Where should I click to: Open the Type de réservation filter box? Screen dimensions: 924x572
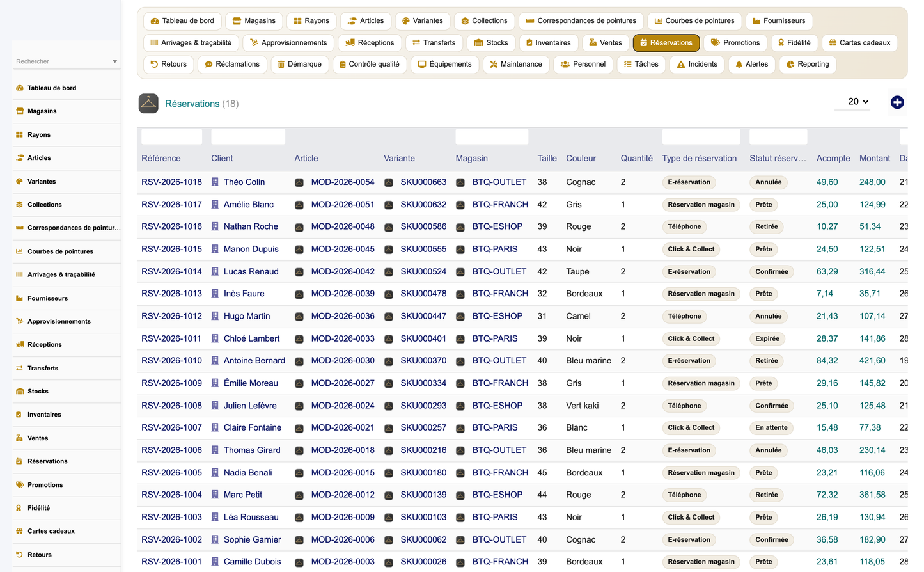[x=701, y=136]
